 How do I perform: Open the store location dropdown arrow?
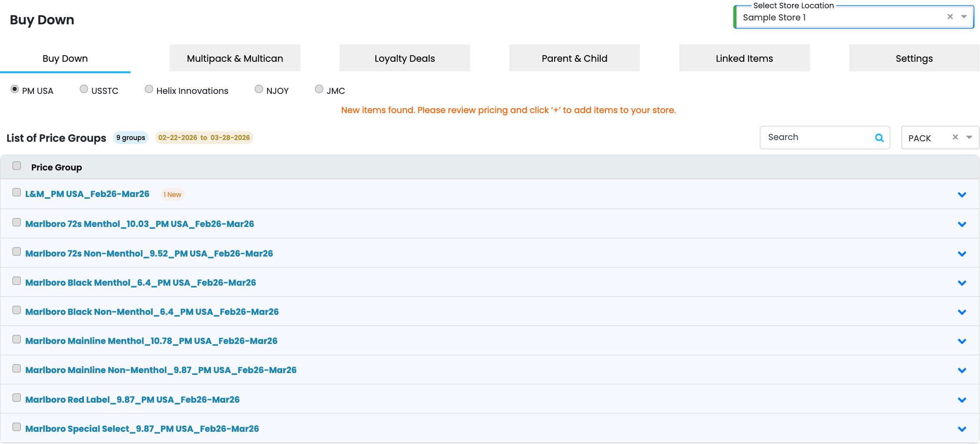(x=964, y=17)
